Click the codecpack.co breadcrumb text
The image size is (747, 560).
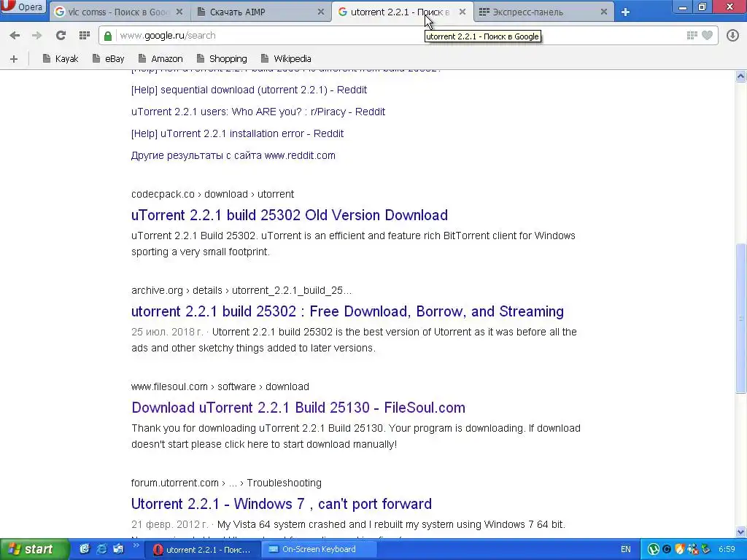pos(212,194)
